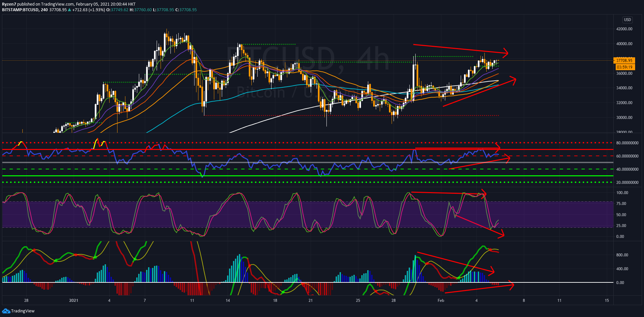This screenshot has width=644, height=317.
Task: Click the countdown timer 03:59:19
Action: 624,67
